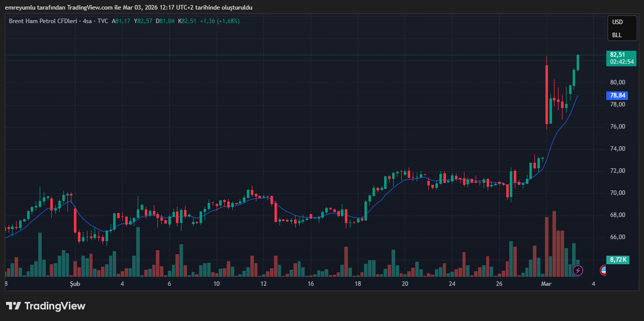Image resolution: width=644 pixels, height=321 pixels.
Task: Select the BLL unit label
Action: (x=616, y=35)
